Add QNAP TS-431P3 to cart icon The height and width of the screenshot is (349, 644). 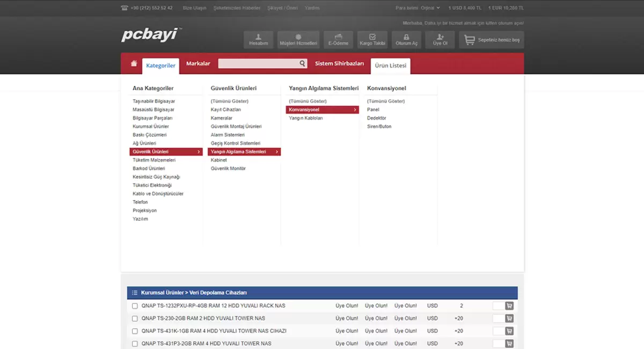tap(509, 344)
